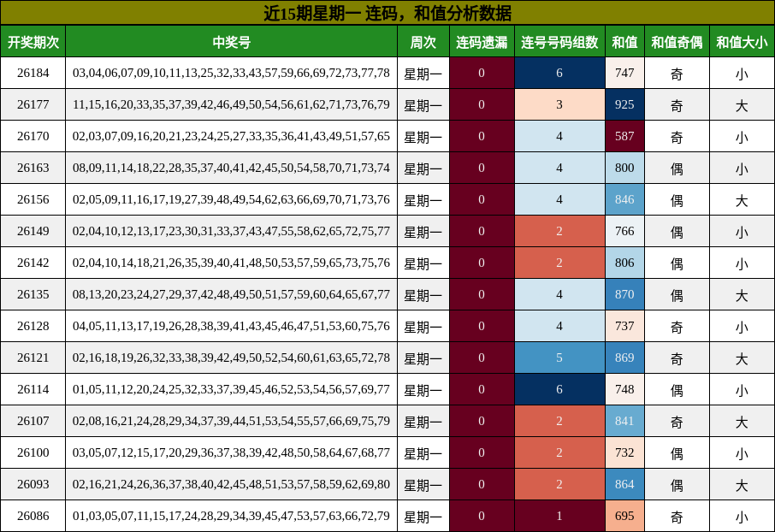
Task: Select draw number 26177
Action: coord(33,105)
